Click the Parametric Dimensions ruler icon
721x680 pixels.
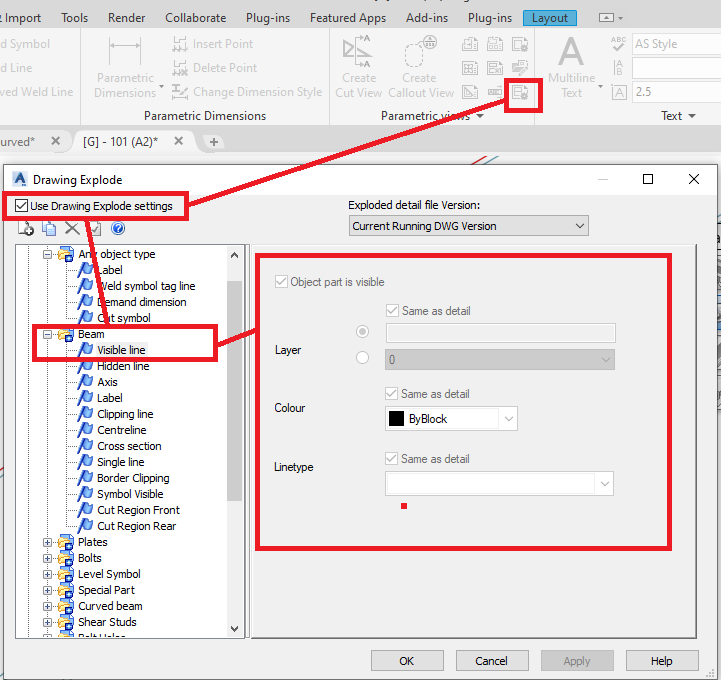click(x=125, y=51)
